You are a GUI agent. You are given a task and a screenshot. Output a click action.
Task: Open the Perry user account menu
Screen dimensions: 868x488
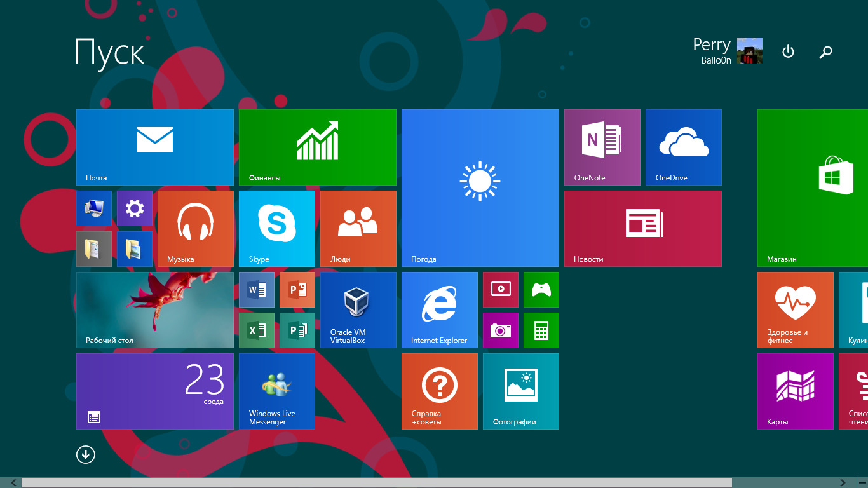pyautogui.click(x=727, y=51)
